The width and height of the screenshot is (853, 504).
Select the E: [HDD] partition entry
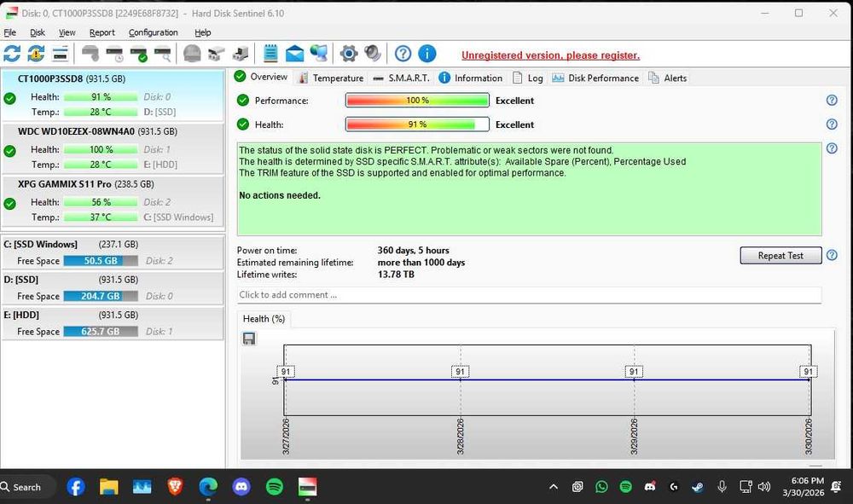point(113,323)
